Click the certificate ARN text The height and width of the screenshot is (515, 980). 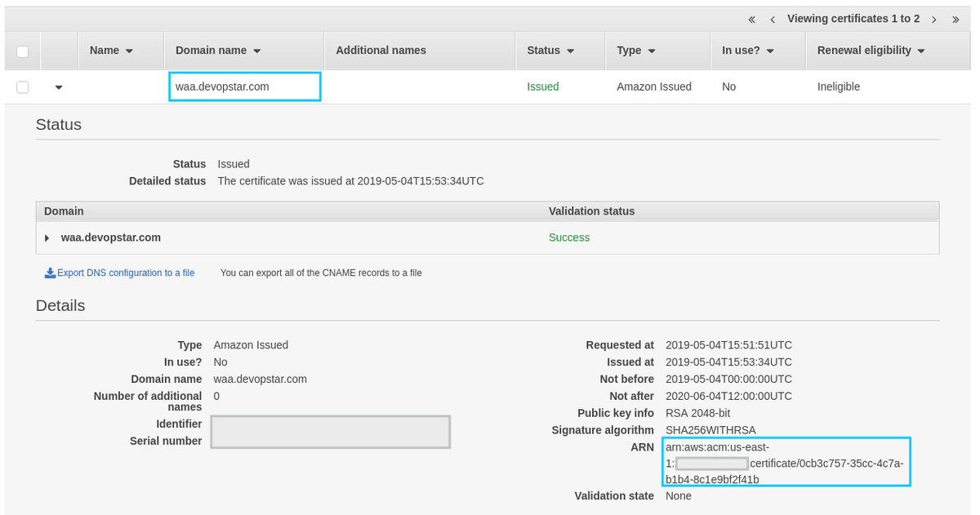(784, 463)
